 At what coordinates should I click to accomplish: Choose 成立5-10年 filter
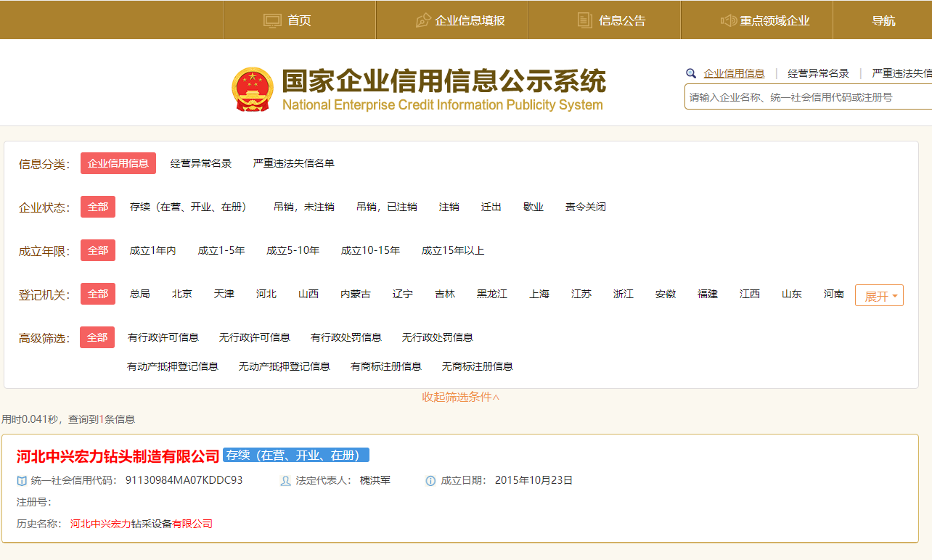point(293,250)
